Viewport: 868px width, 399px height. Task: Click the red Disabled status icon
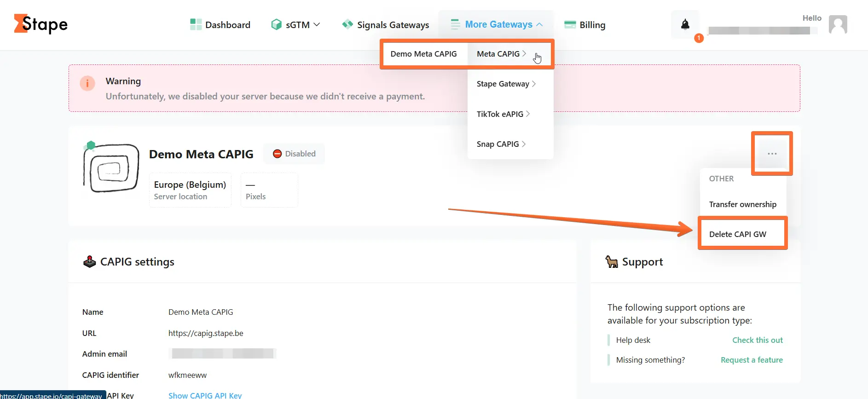[x=277, y=154]
